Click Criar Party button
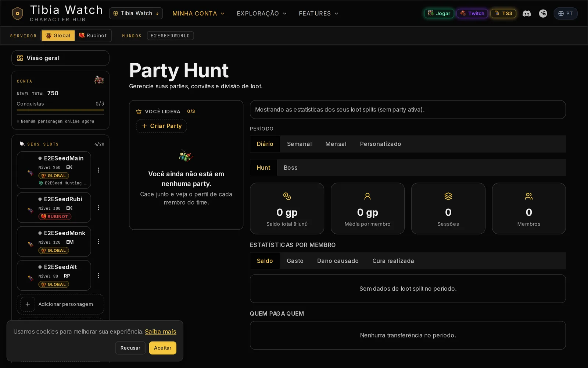The height and width of the screenshot is (368, 588). tap(161, 126)
